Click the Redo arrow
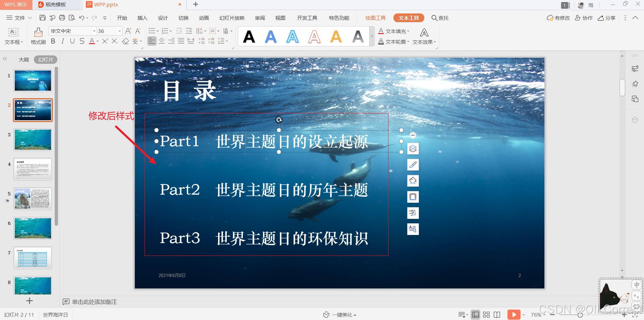Viewport: 644px width, 320px height. click(95, 18)
